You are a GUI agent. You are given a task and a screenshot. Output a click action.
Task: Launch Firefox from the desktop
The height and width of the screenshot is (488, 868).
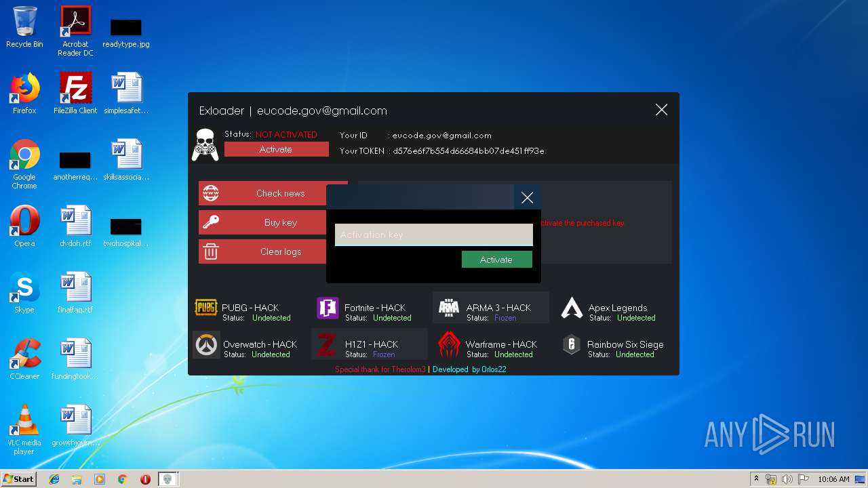coord(24,94)
